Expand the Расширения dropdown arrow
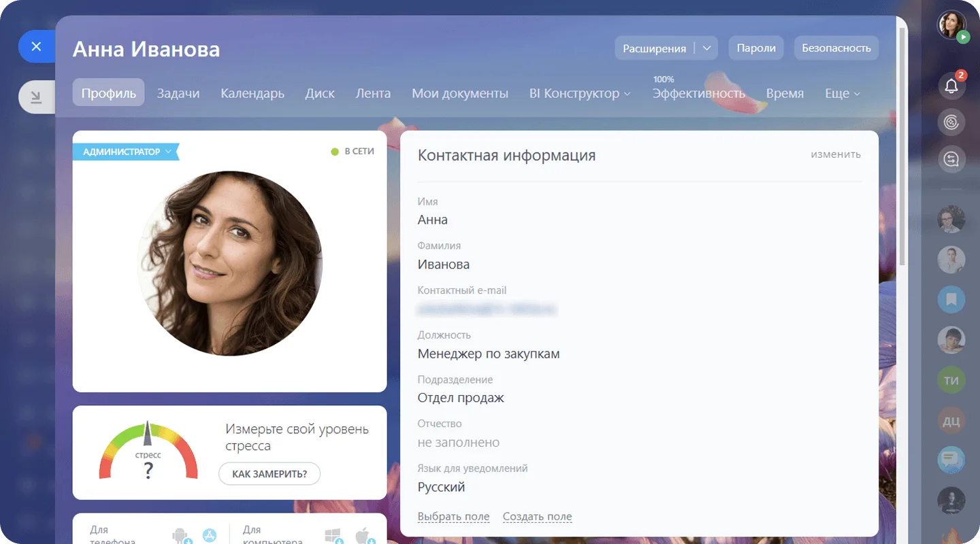980x544 pixels. (706, 48)
